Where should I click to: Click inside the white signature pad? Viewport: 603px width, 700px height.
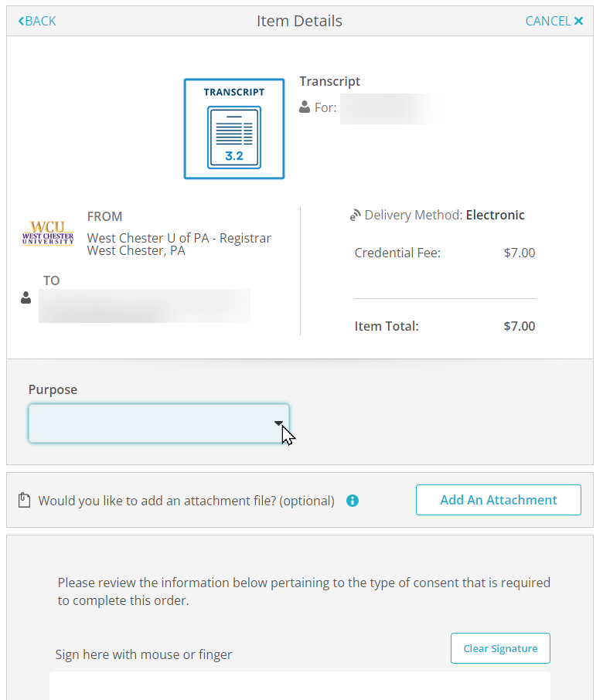point(300,686)
